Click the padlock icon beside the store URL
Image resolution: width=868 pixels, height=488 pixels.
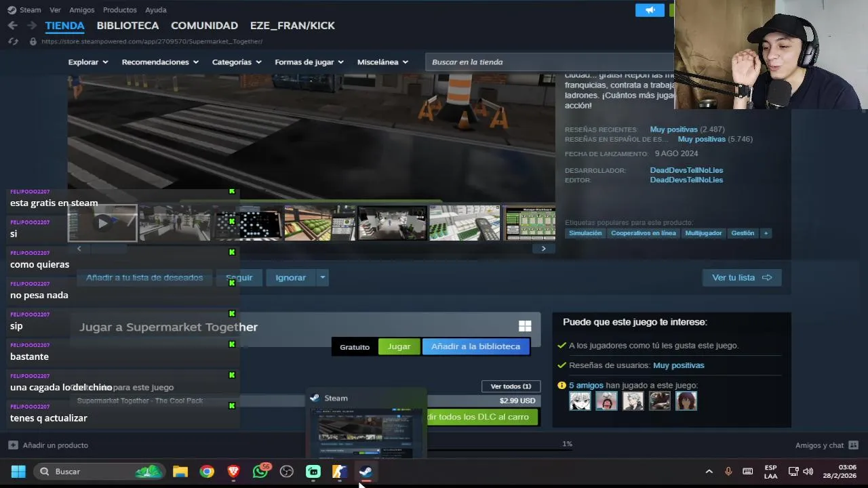[x=33, y=41]
